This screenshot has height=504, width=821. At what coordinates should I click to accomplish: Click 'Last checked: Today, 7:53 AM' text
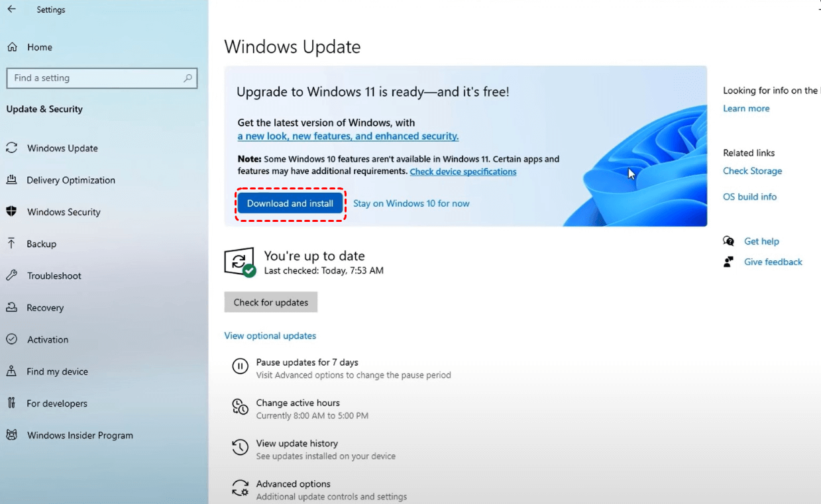tap(324, 270)
